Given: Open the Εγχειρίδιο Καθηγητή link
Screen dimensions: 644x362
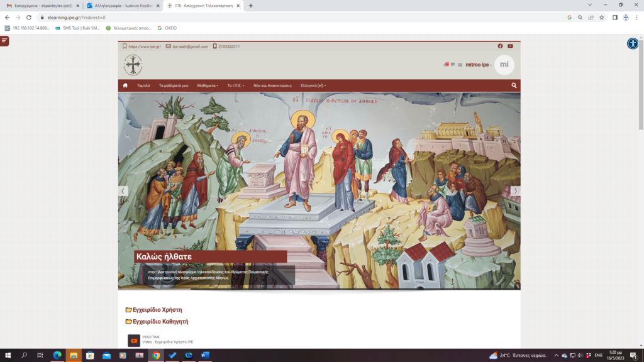Looking at the screenshot, I should click(160, 322).
